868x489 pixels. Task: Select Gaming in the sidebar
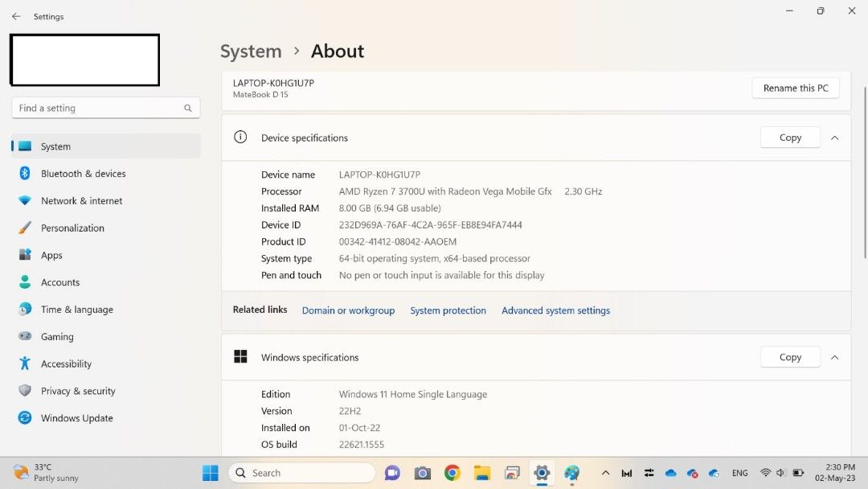(x=106, y=336)
